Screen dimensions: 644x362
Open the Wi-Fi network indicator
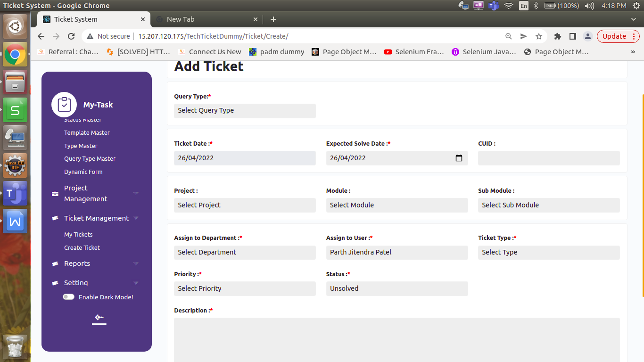pyautogui.click(x=508, y=6)
